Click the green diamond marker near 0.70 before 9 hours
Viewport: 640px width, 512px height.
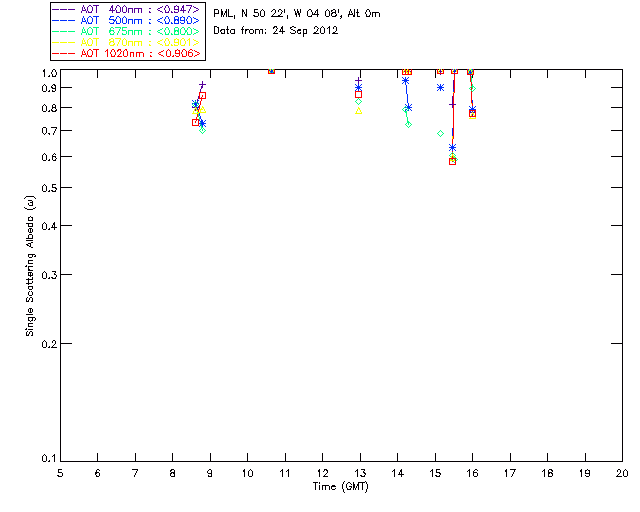point(202,130)
